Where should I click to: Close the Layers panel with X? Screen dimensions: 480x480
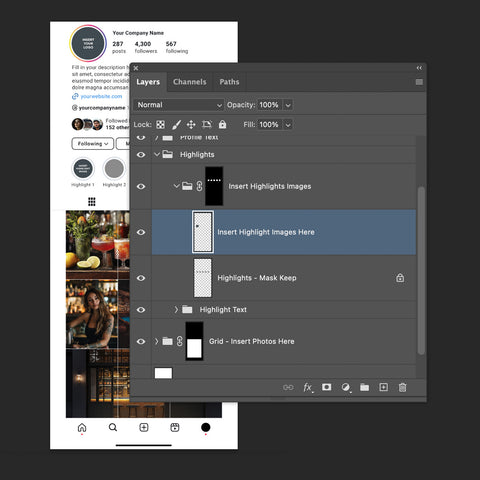coord(136,68)
